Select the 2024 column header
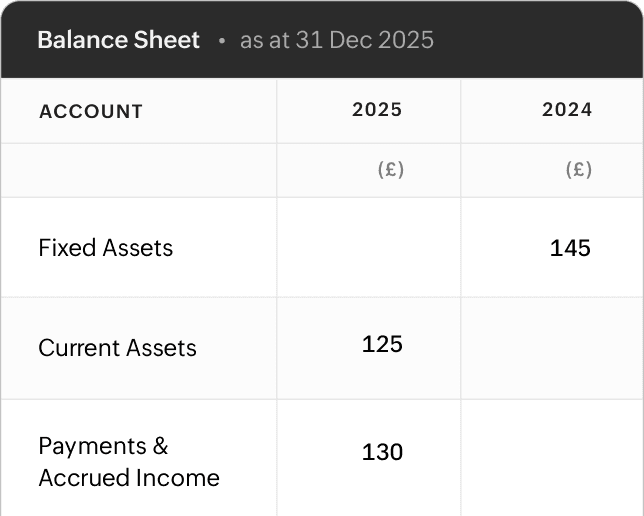 pos(567,110)
